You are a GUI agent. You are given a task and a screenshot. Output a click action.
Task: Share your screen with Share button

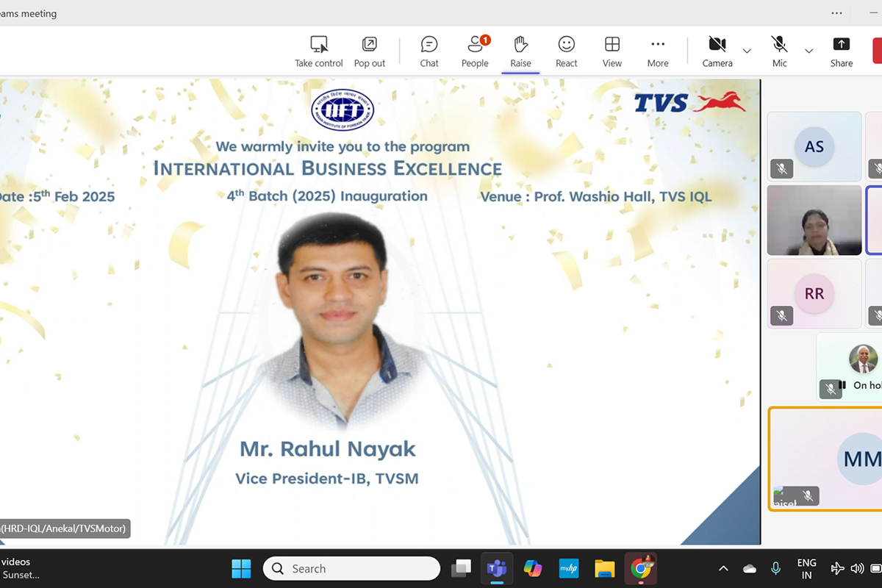[x=842, y=51]
